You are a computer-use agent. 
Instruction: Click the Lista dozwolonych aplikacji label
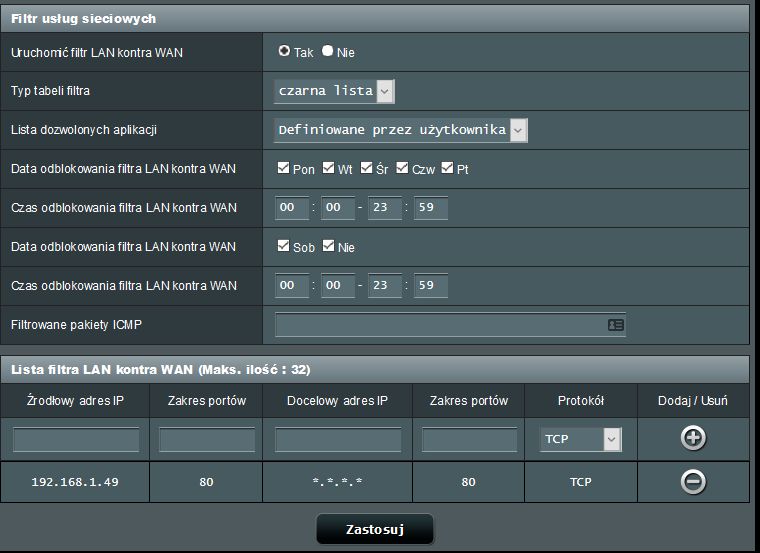click(x=84, y=130)
